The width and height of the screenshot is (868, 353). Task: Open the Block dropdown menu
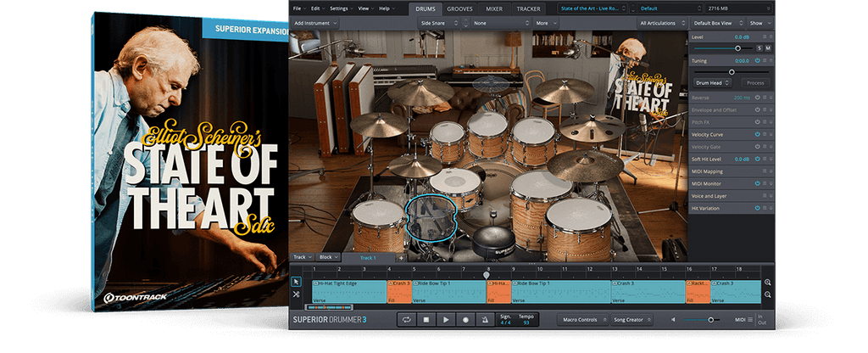point(329,257)
